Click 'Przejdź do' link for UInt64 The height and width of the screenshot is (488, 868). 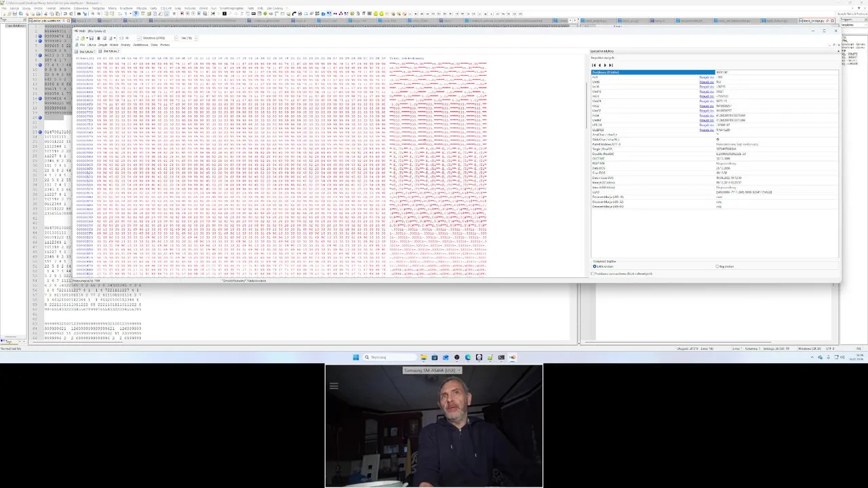(x=707, y=120)
